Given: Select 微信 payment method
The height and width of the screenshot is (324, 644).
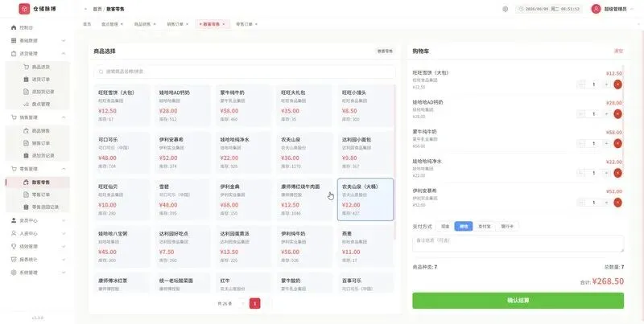Looking at the screenshot, I should click(464, 227).
